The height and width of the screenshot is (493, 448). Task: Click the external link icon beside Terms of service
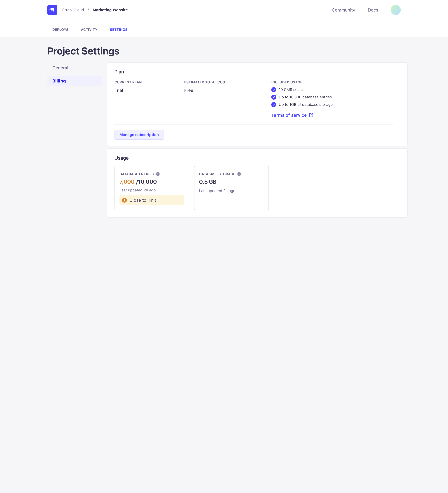pyautogui.click(x=311, y=115)
